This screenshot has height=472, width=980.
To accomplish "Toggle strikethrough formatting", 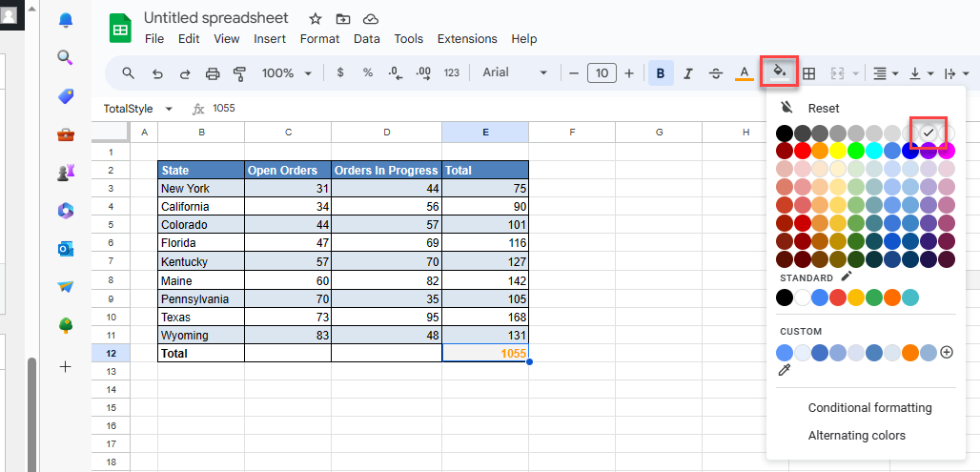I will click(716, 73).
